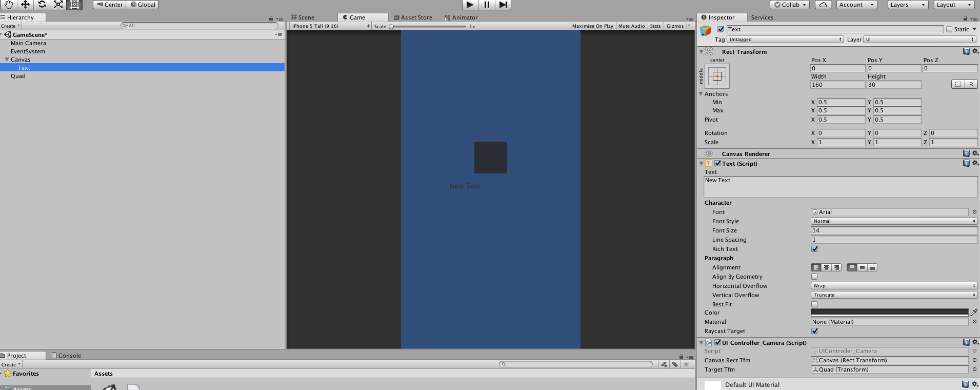Collapse the Canvas tree item
Viewport: 980px width, 390px height.
7,60
